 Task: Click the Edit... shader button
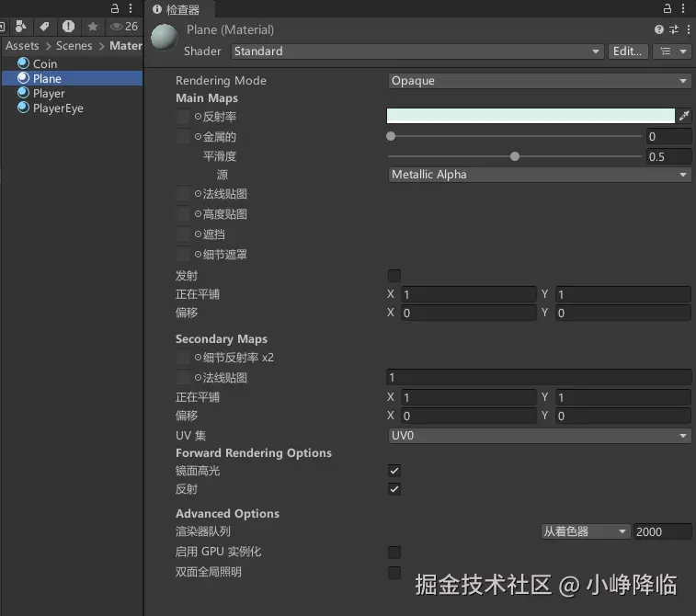coord(627,51)
